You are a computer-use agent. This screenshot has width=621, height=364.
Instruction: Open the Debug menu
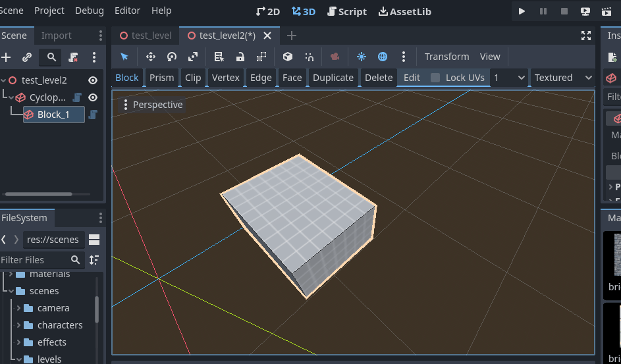90,11
